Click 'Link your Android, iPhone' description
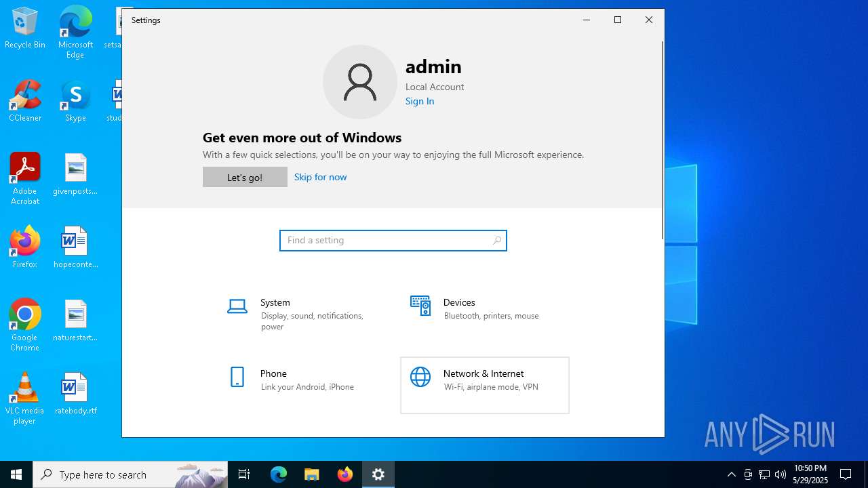Image resolution: width=868 pixels, height=488 pixels. [x=307, y=387]
